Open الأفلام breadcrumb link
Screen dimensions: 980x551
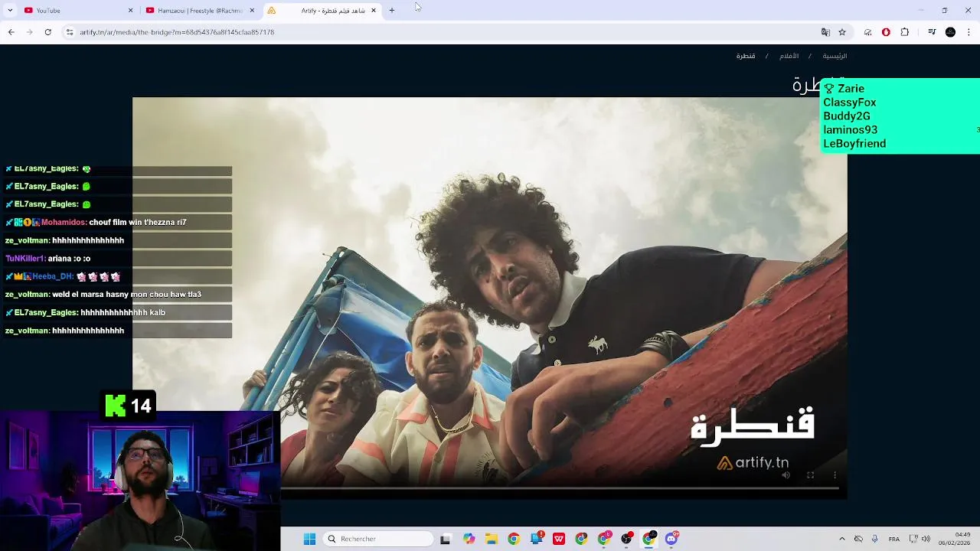pos(789,56)
